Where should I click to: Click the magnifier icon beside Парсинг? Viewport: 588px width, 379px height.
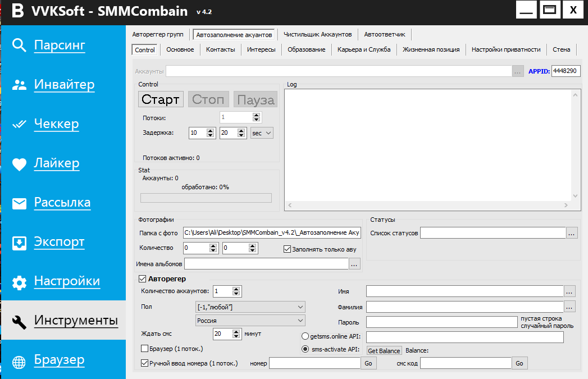click(x=20, y=45)
